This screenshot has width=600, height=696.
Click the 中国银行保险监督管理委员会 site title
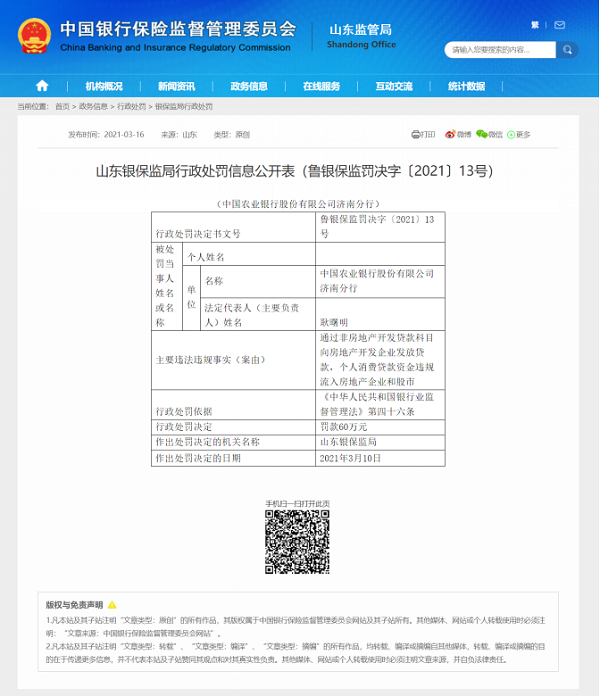[x=178, y=29]
